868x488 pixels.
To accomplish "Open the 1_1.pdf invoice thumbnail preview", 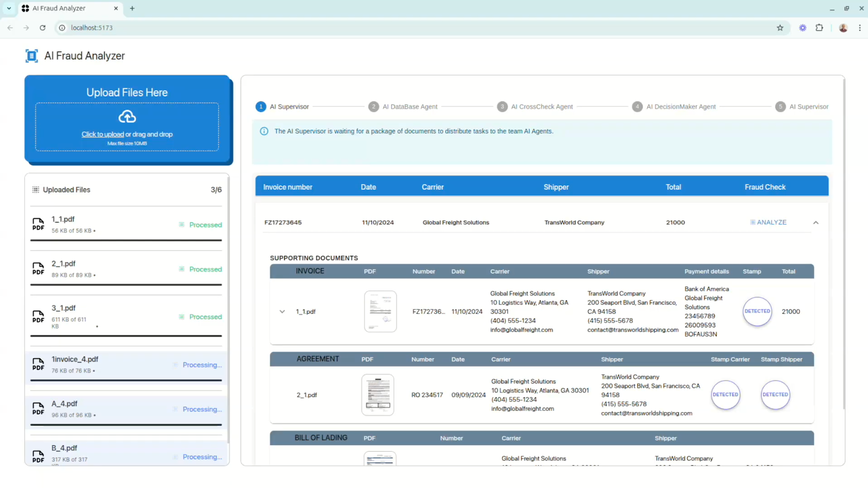I will [380, 312].
